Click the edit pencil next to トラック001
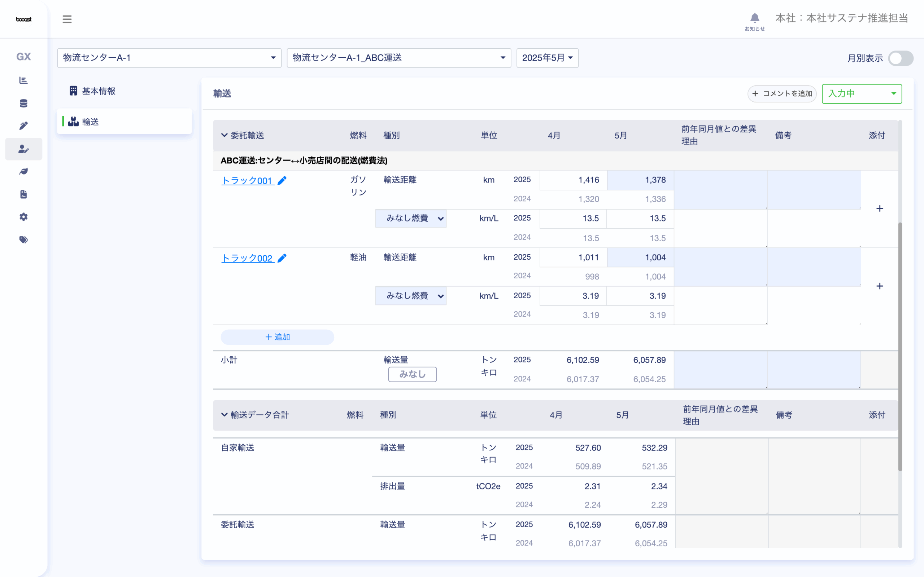924x577 pixels. pyautogui.click(x=282, y=181)
